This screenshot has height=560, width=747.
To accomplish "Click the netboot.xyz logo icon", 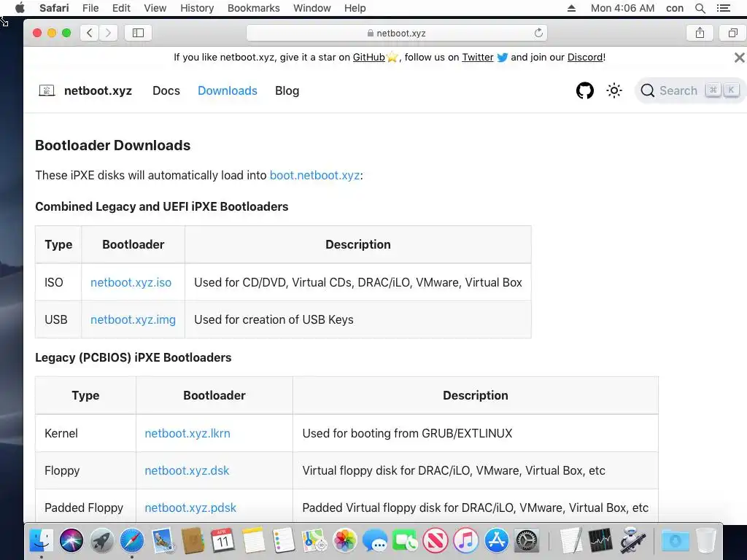I will (47, 90).
